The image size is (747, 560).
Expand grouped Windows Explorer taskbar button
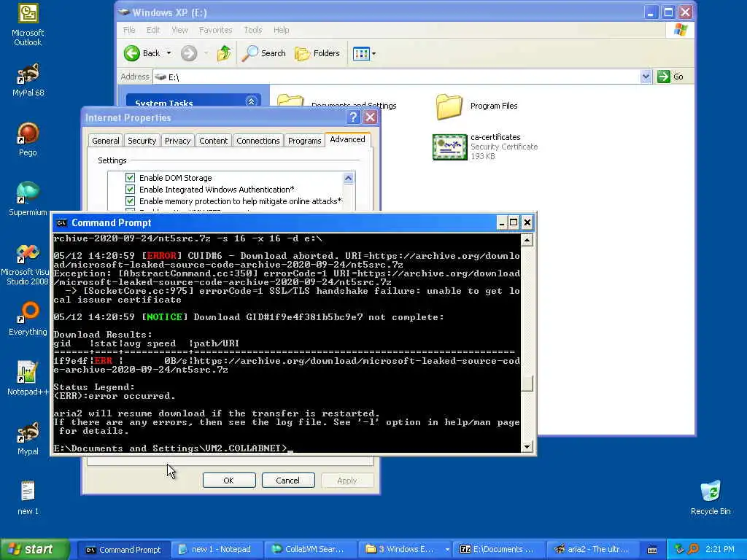coord(404,550)
